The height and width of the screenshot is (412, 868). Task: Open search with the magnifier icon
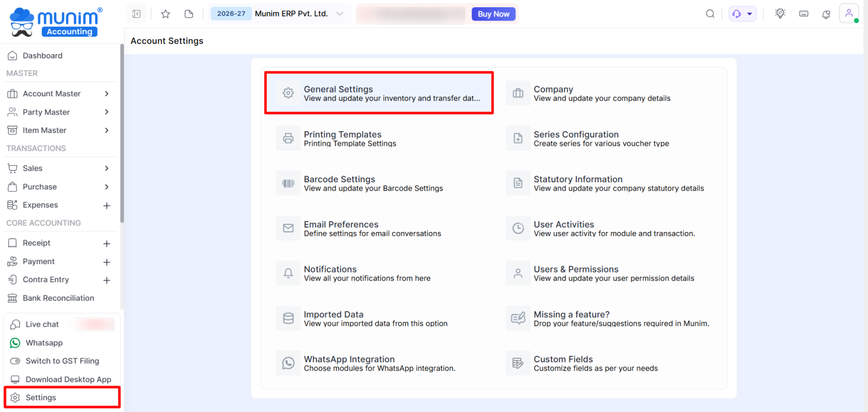coord(710,14)
